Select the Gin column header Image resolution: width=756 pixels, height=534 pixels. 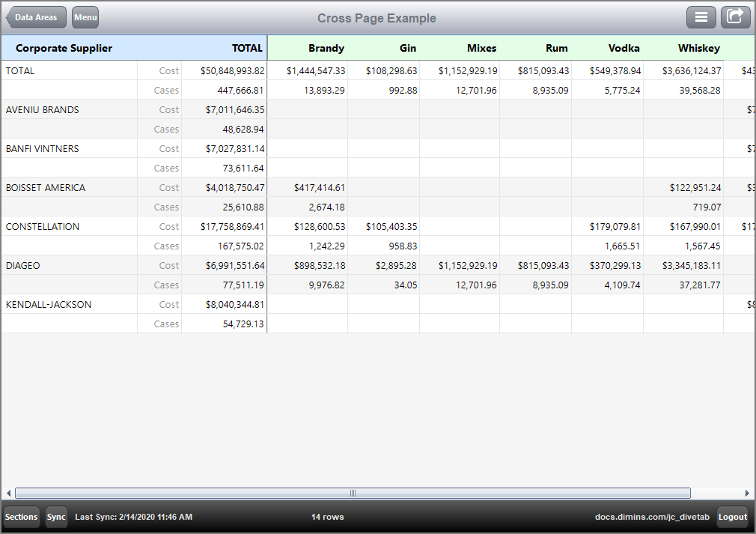(x=407, y=48)
